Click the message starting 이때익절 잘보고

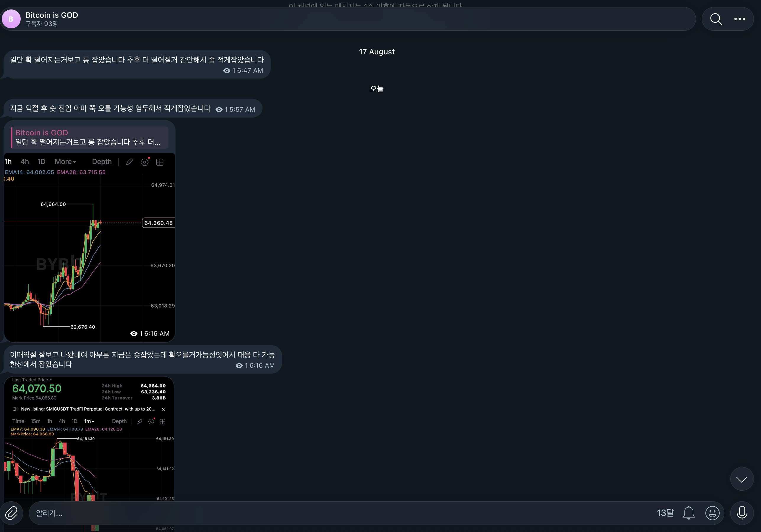click(143, 359)
